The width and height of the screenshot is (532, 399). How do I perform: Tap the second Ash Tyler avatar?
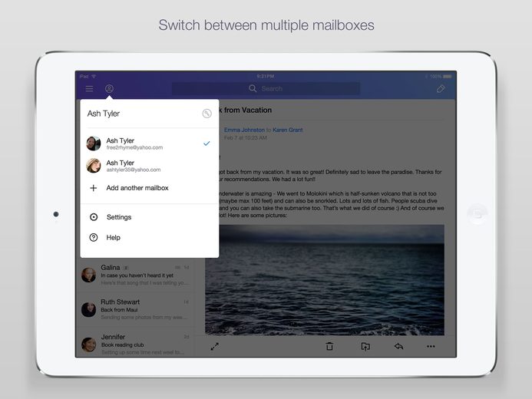tap(94, 166)
